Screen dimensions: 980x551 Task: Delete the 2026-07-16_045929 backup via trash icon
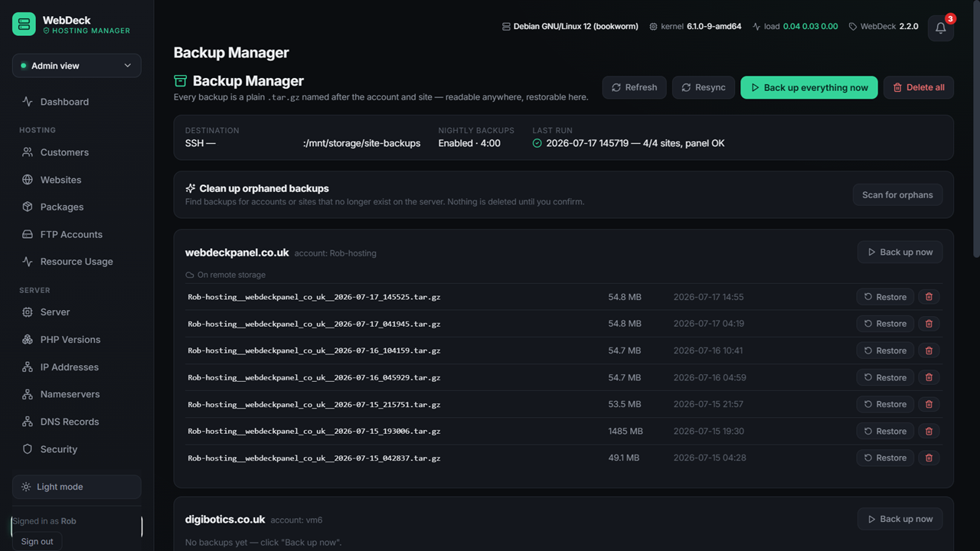(x=929, y=377)
